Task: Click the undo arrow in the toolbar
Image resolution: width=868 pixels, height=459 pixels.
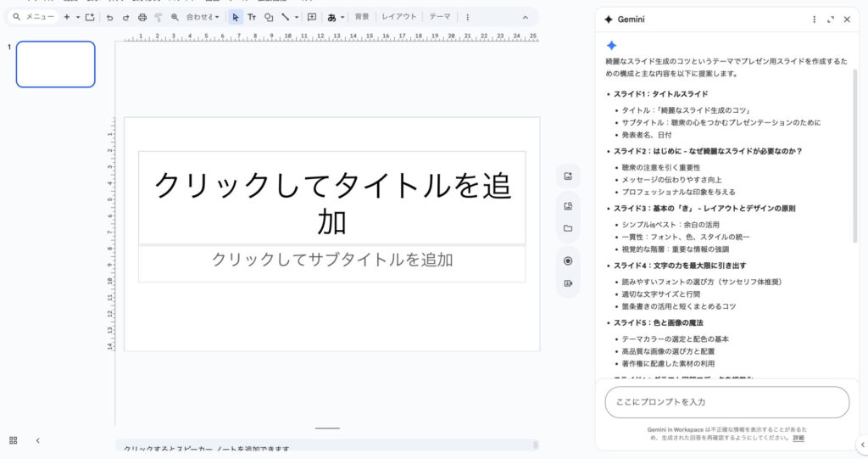Action: pos(109,17)
